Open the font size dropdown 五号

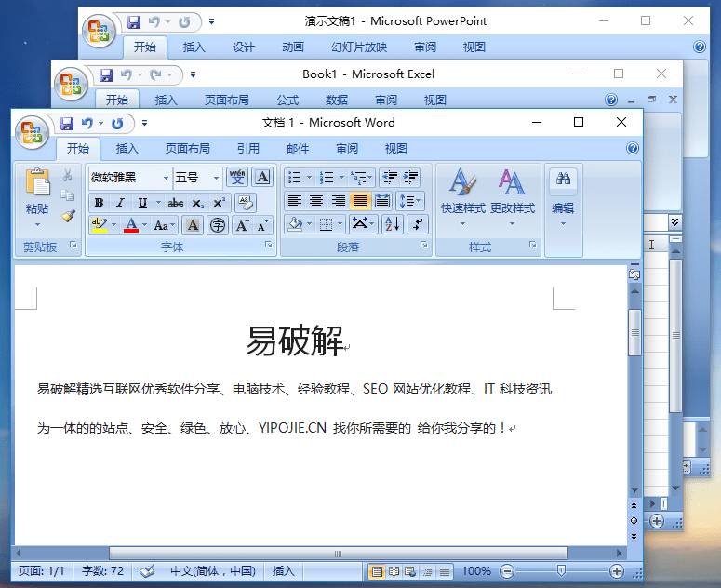[216, 178]
